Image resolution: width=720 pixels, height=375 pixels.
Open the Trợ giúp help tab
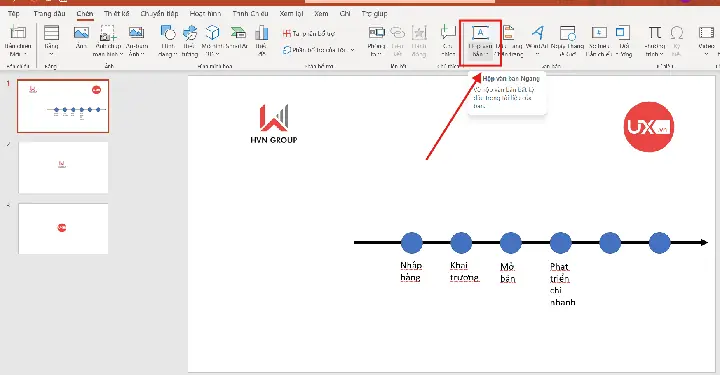374,14
